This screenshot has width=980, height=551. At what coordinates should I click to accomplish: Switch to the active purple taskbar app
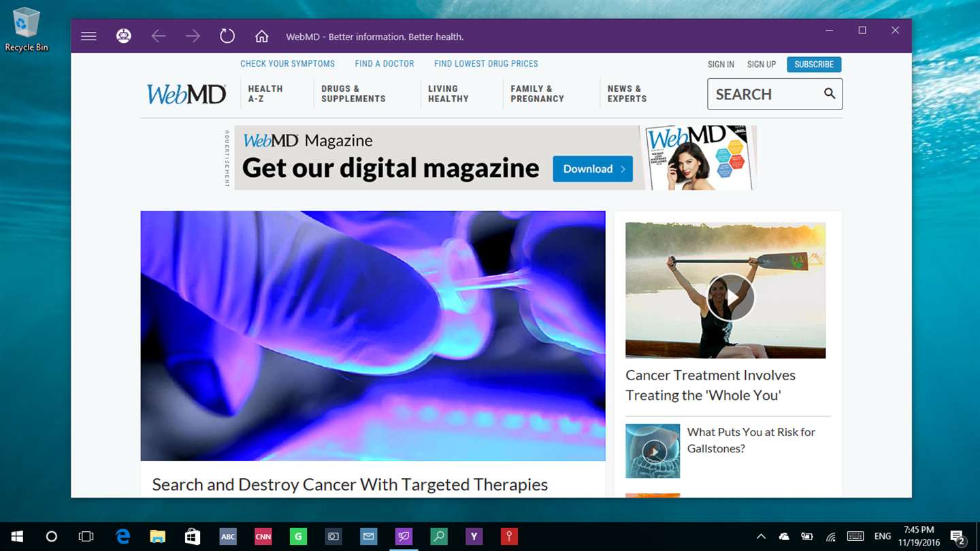pos(404,537)
